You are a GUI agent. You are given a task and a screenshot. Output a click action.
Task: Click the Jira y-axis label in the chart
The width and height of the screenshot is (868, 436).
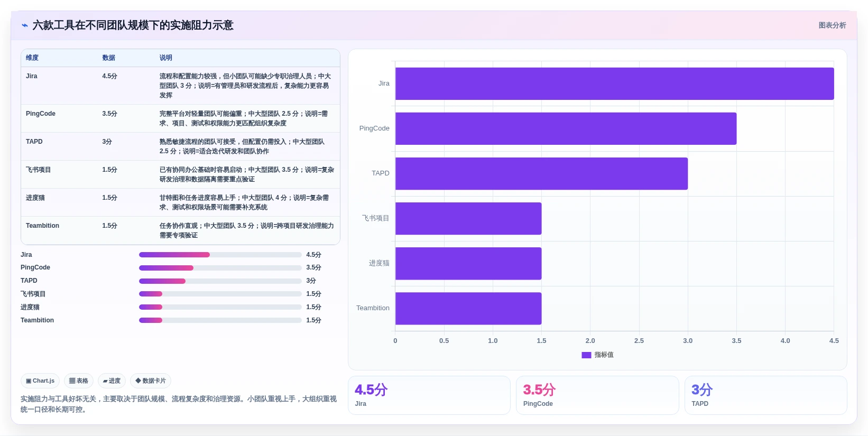coord(384,84)
